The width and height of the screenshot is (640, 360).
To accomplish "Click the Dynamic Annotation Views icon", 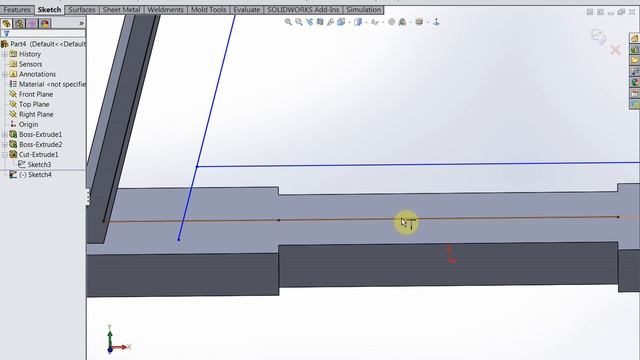I will coord(331,22).
